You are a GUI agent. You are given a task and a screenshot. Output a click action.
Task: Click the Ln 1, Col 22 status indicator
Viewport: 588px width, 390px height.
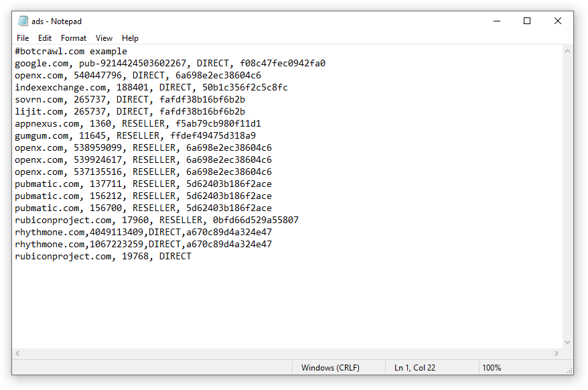(415, 368)
